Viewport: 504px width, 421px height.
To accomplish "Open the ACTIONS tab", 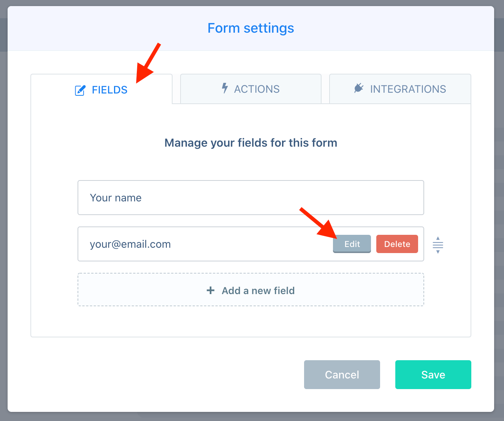I will pyautogui.click(x=251, y=89).
